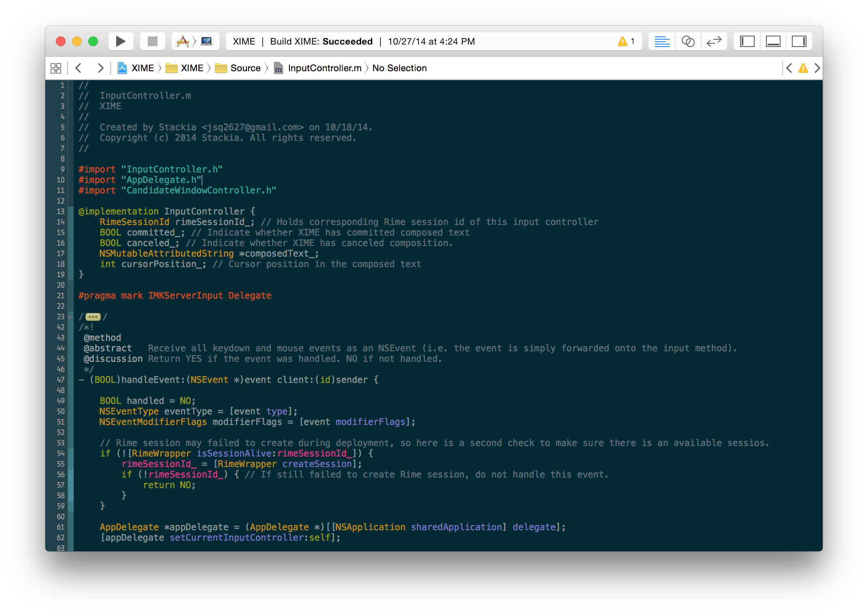868x616 pixels.
Task: Click the Stop button in toolbar
Action: [152, 41]
